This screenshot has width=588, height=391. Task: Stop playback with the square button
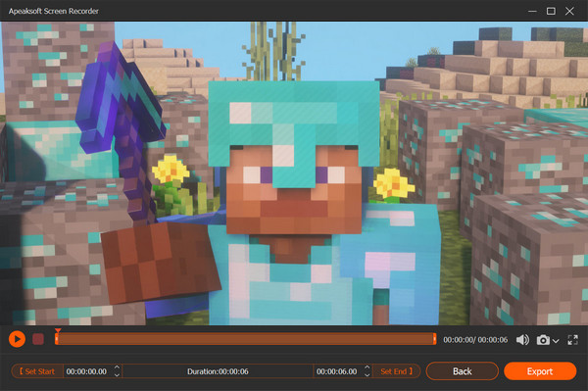pyautogui.click(x=38, y=339)
